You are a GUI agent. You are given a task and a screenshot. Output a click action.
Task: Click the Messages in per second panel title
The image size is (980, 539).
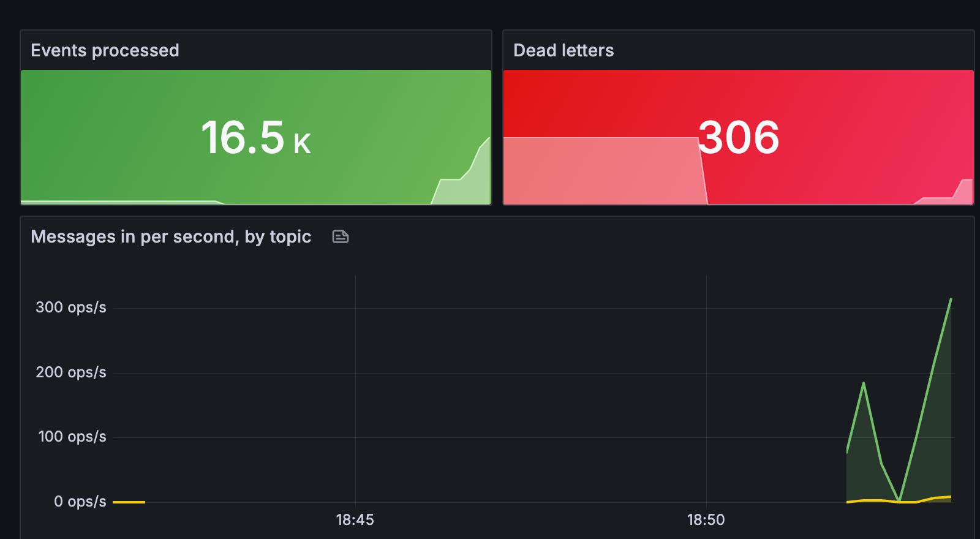(171, 237)
